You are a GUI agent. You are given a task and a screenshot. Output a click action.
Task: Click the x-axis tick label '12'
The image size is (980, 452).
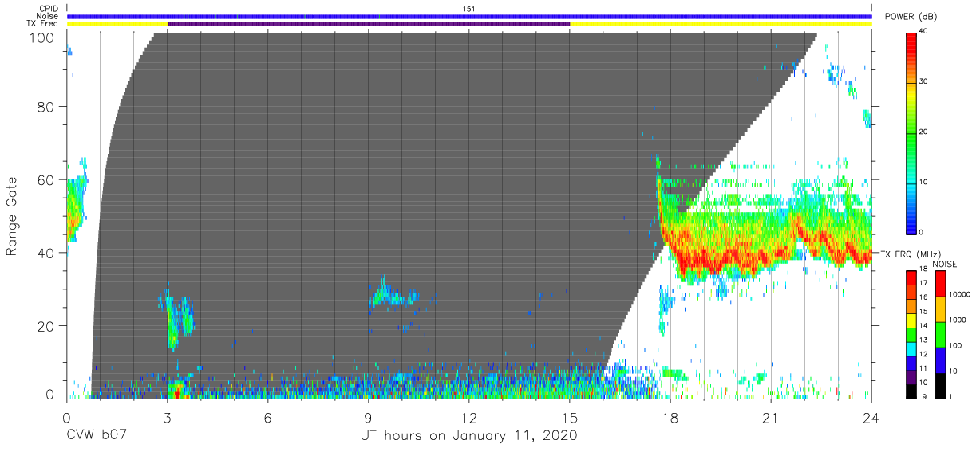[x=469, y=418]
